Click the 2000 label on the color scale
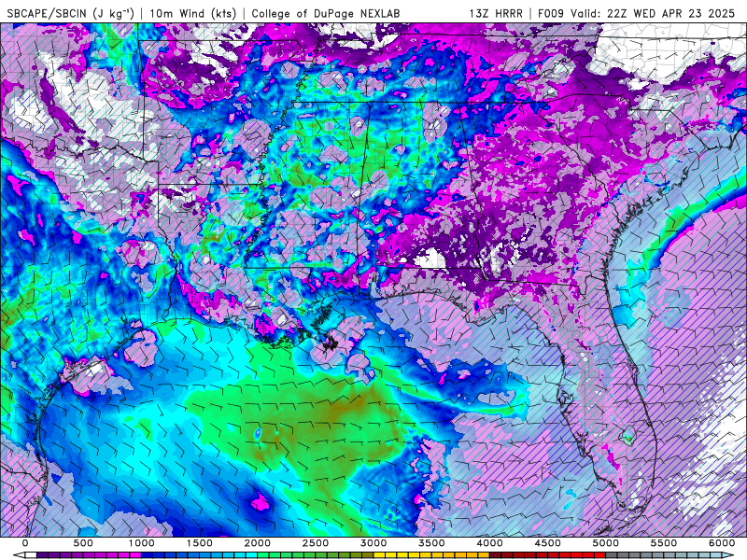 coord(258,543)
